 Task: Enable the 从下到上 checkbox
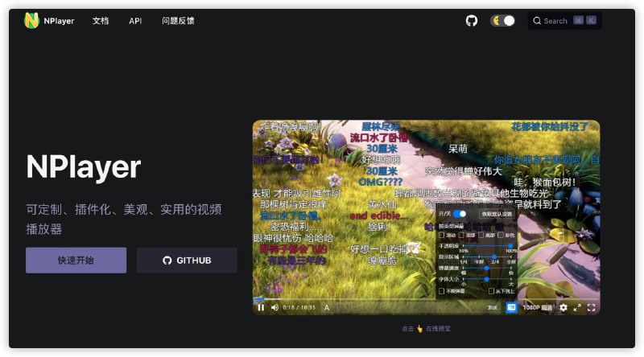coord(491,291)
